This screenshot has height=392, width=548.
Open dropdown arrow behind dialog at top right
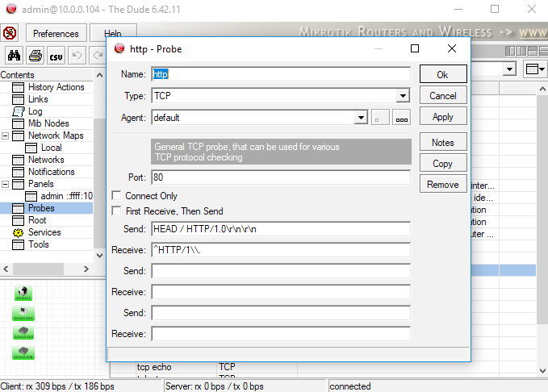pos(510,69)
